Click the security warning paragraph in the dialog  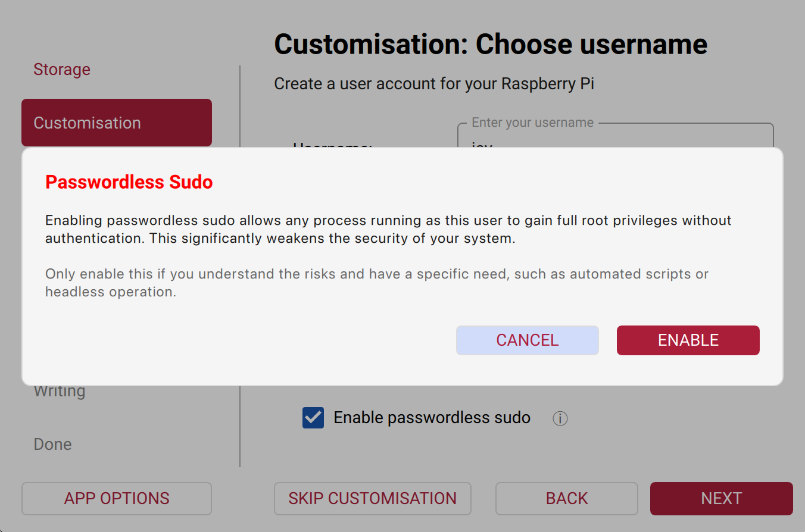(387, 229)
